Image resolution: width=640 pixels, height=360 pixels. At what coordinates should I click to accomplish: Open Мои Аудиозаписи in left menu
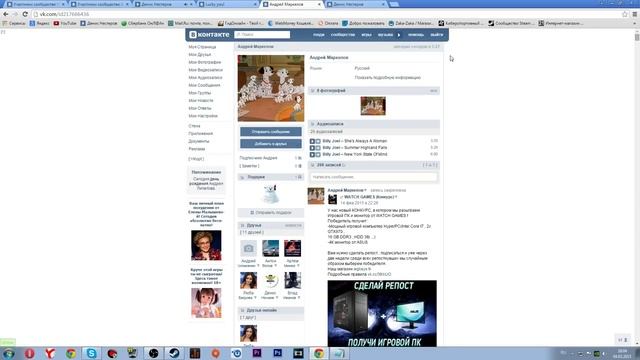pos(205,78)
